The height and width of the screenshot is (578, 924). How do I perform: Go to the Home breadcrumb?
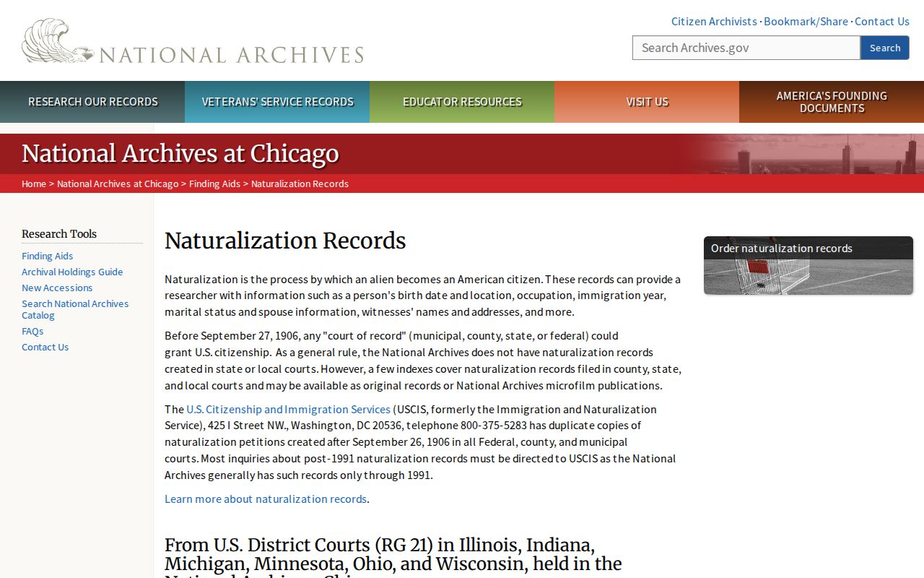[34, 184]
